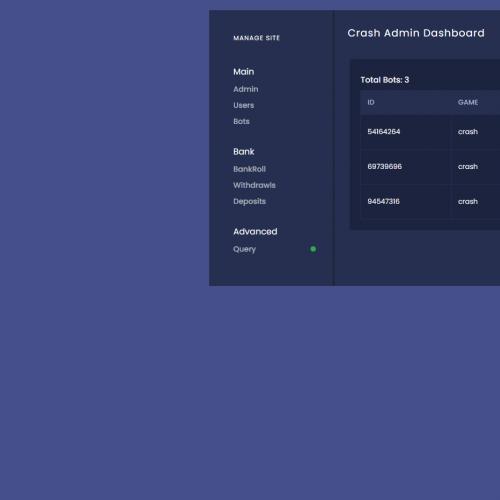This screenshot has height=500, width=500.
Task: Select bot row with ID 54164264
Action: (x=430, y=132)
